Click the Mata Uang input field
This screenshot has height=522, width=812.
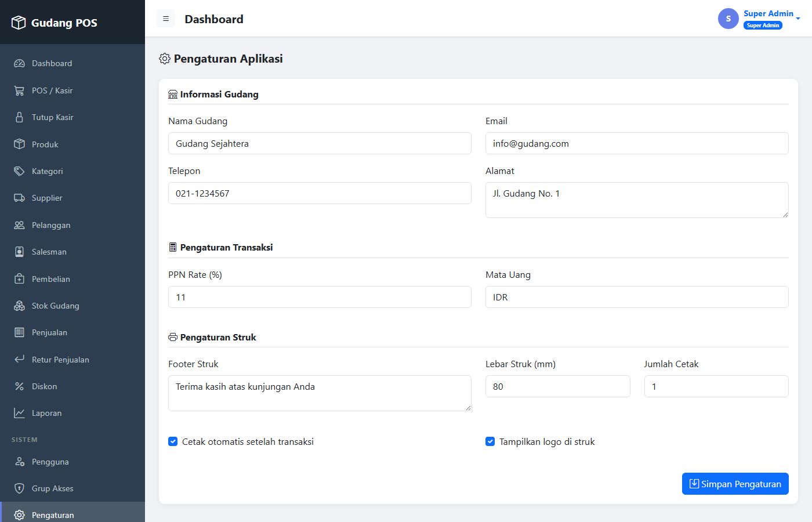pyautogui.click(x=637, y=297)
